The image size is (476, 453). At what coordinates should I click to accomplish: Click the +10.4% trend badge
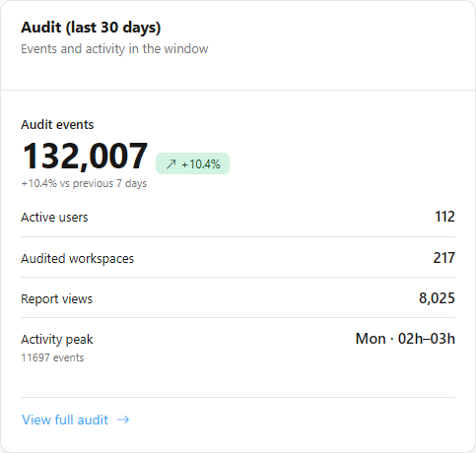point(192,163)
